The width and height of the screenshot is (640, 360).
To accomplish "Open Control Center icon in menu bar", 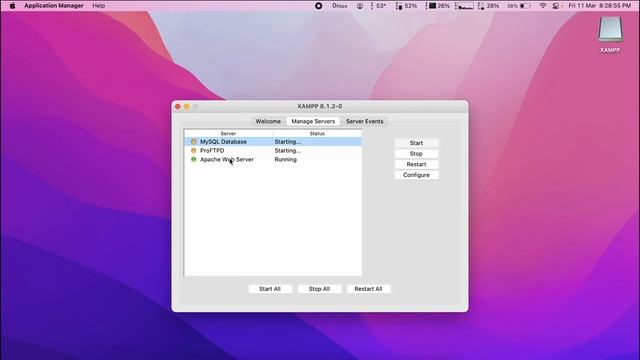I will [556, 6].
